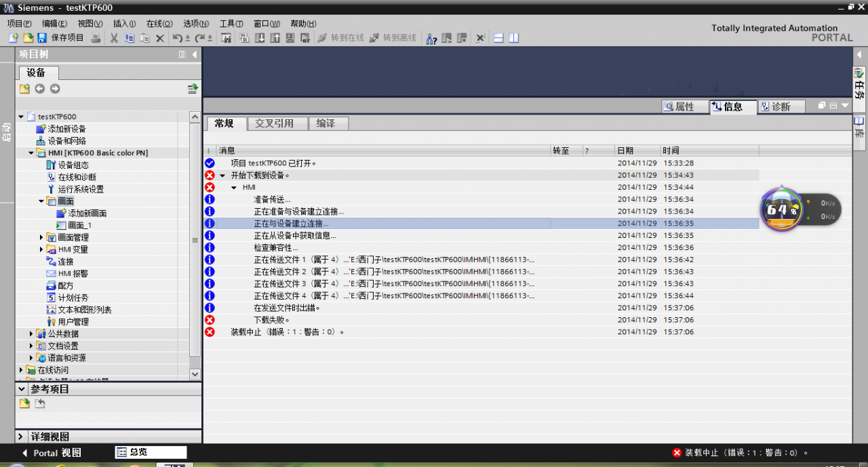868x467 pixels.
Task: Click open reference project icon
Action: coord(24,404)
